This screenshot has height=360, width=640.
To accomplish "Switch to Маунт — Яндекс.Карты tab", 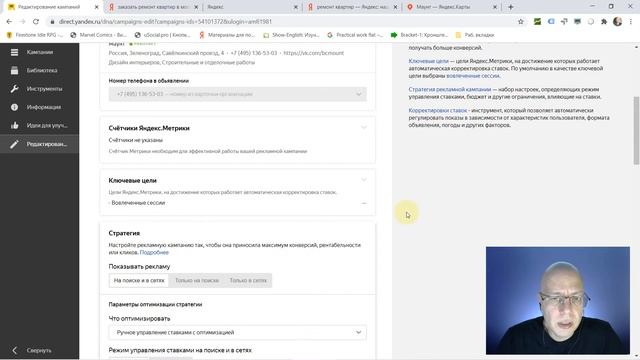I will (x=451, y=7).
